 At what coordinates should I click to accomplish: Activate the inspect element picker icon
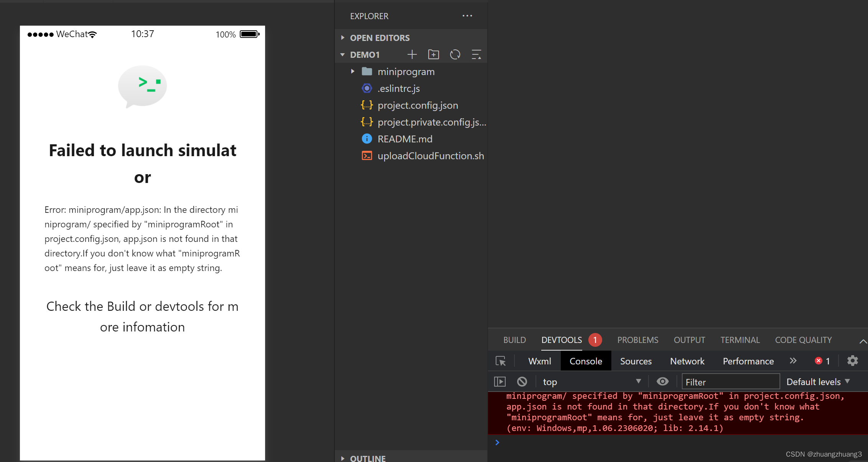(x=501, y=361)
